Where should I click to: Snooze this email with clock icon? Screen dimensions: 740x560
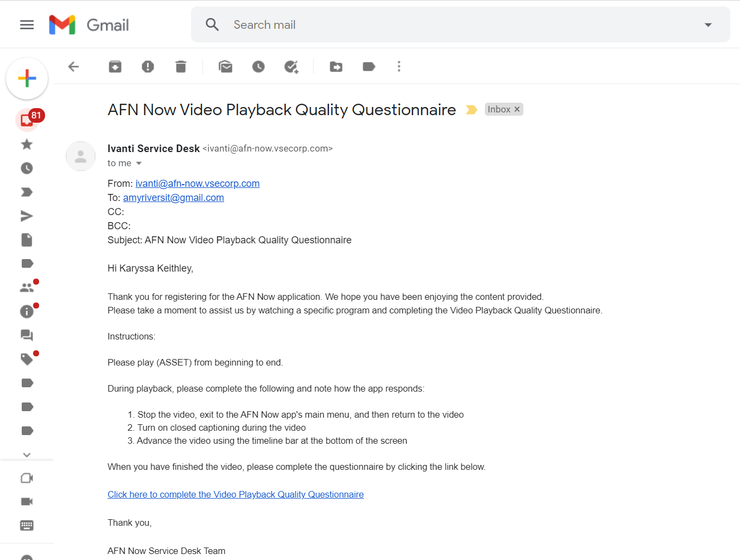(x=258, y=67)
